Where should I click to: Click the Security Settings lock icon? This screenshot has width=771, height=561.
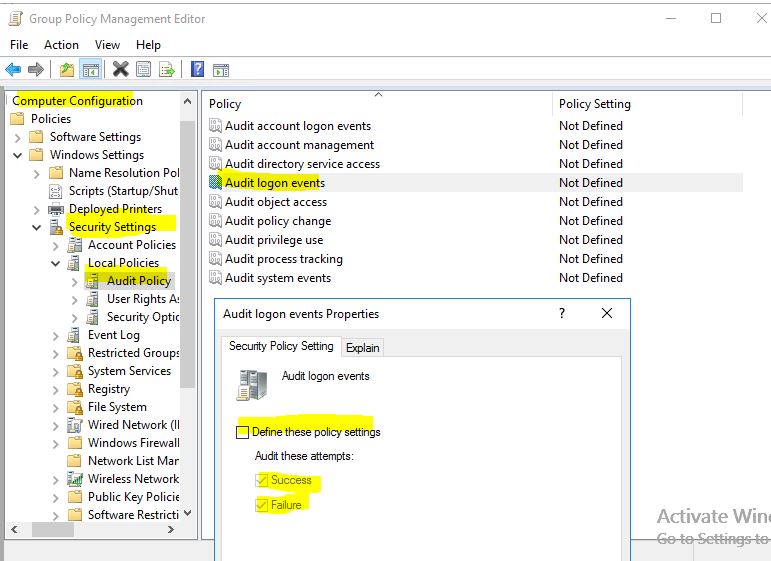point(56,227)
